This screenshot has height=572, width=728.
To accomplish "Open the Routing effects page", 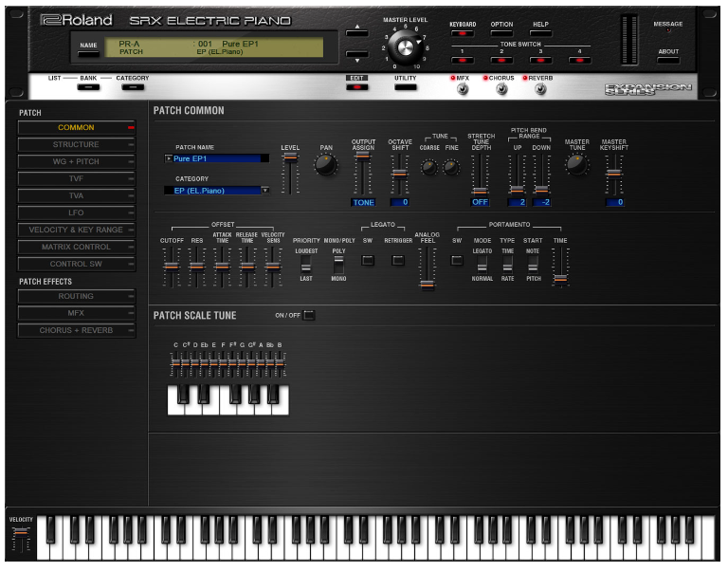I will coord(76,296).
